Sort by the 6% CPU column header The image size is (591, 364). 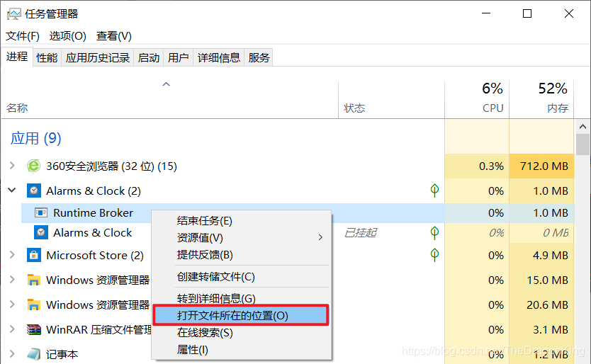point(477,99)
